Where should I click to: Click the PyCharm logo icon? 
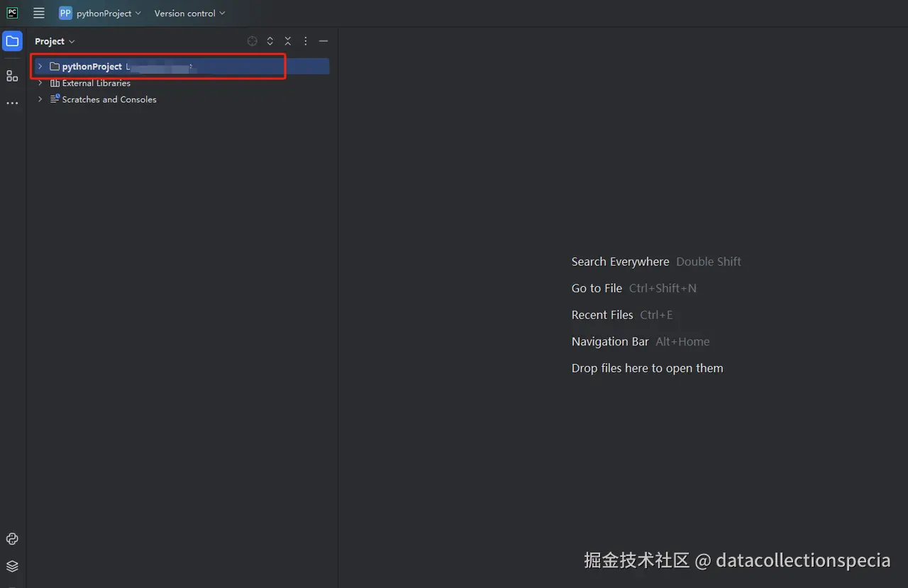(12, 13)
